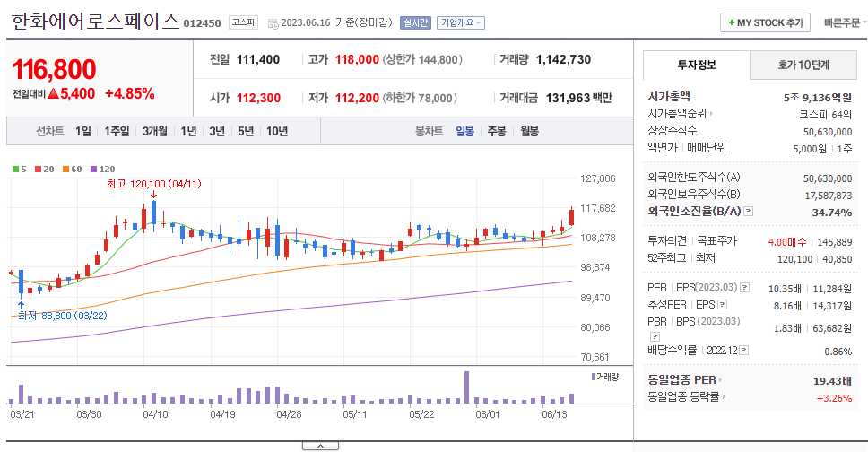Click the calendar icon beside 2023.06.16
Screen dimensions: 868x452
coord(273,23)
